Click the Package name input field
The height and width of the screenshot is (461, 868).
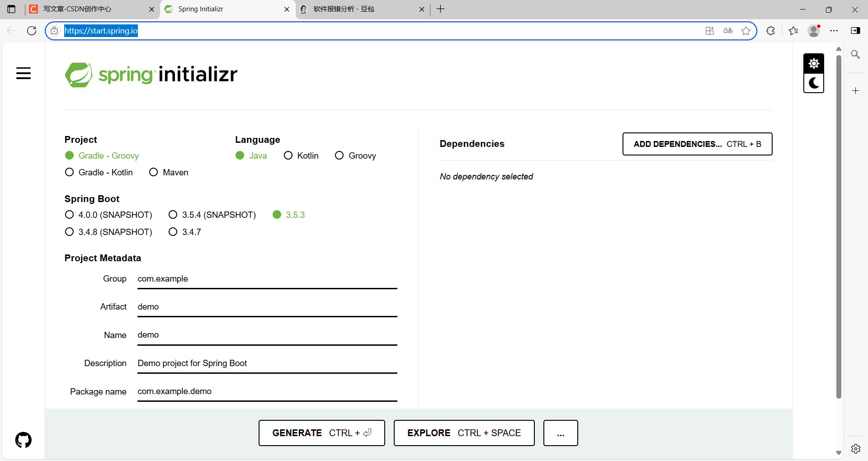pos(267,391)
